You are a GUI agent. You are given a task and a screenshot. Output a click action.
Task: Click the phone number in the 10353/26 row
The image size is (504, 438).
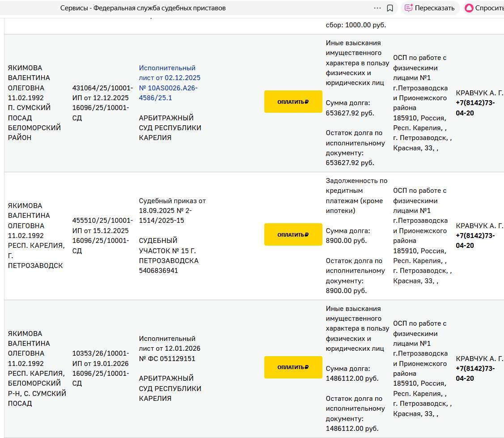[x=475, y=374]
